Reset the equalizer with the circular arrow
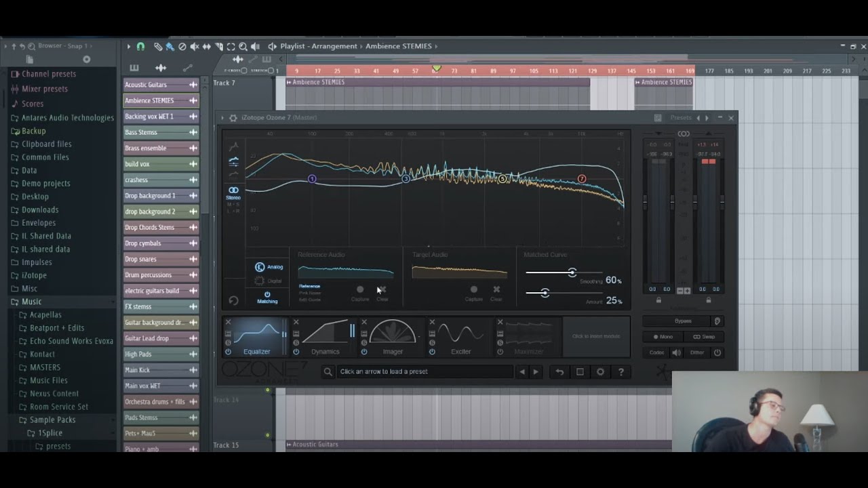The height and width of the screenshot is (488, 868). (234, 301)
